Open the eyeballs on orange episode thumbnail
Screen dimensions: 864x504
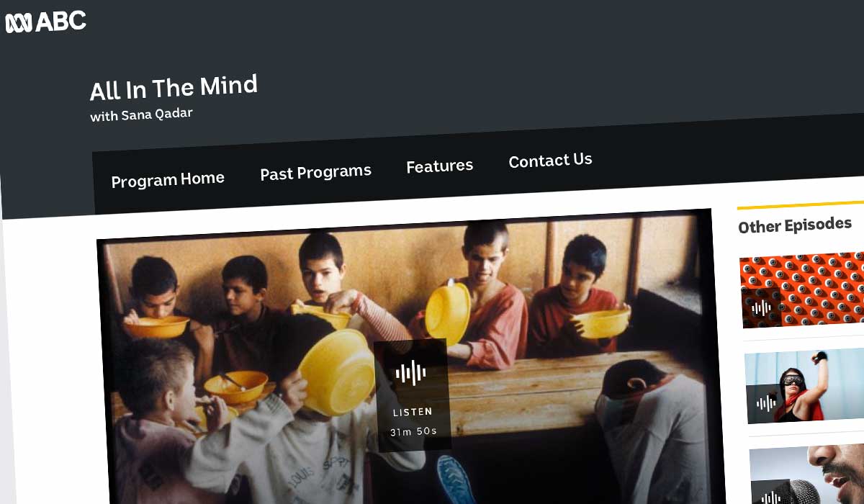pos(802,291)
